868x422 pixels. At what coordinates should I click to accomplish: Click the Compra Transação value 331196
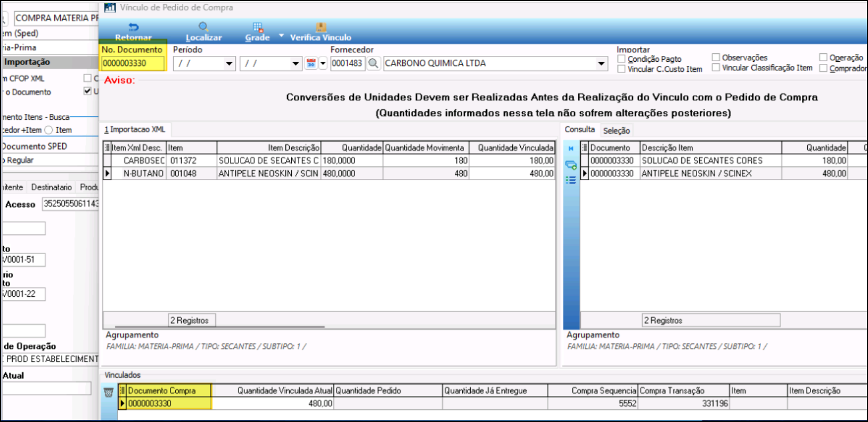[x=683, y=403]
